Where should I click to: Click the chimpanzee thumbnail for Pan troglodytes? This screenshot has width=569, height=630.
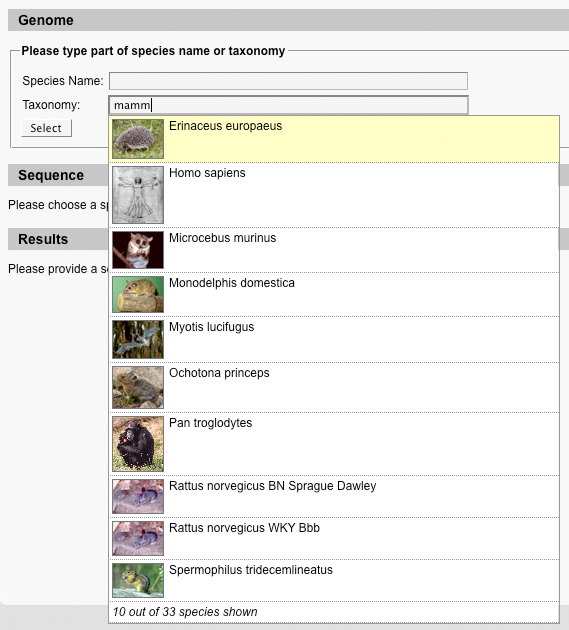pos(138,444)
